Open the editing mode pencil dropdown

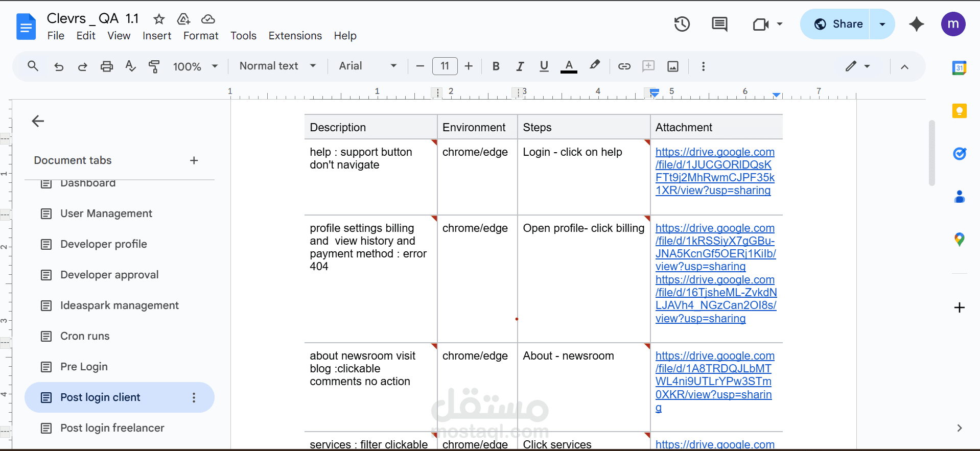(x=857, y=66)
